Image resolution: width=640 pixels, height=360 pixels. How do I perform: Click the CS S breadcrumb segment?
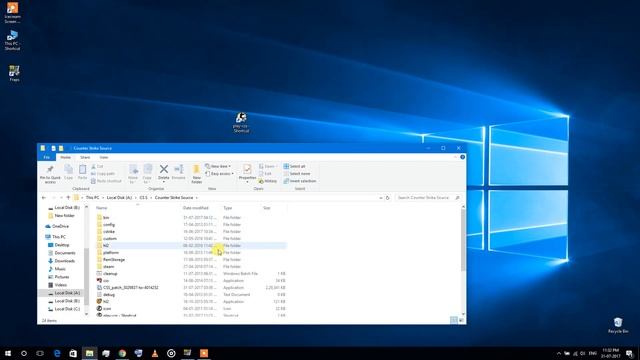pyautogui.click(x=143, y=198)
